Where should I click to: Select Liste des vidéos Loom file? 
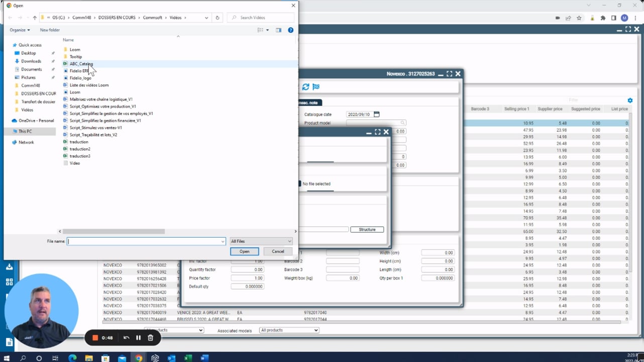coord(89,85)
